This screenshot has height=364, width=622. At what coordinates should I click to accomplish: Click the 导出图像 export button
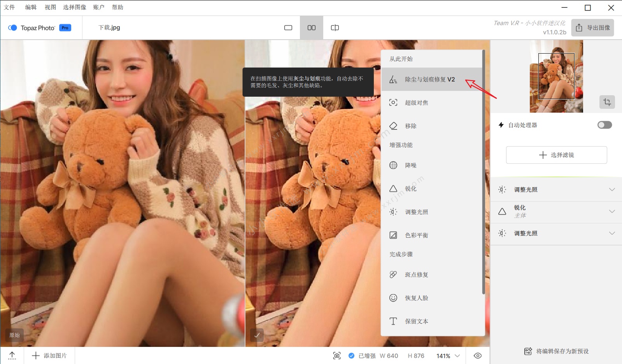592,28
